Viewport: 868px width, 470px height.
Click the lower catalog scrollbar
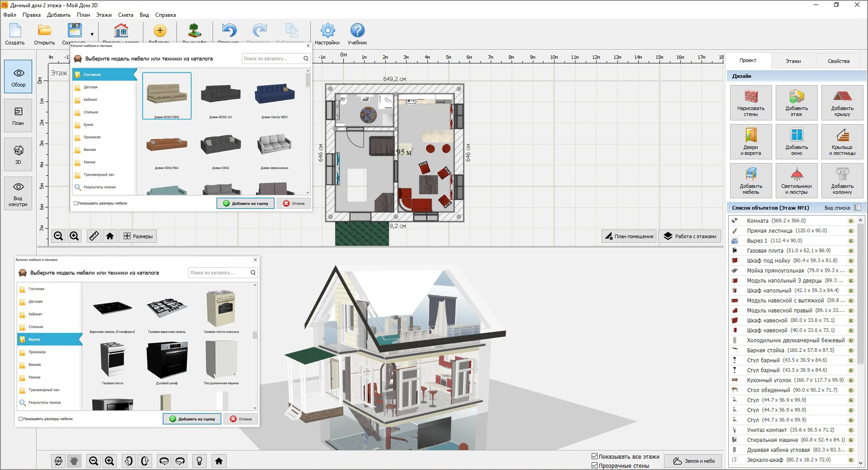[255, 335]
